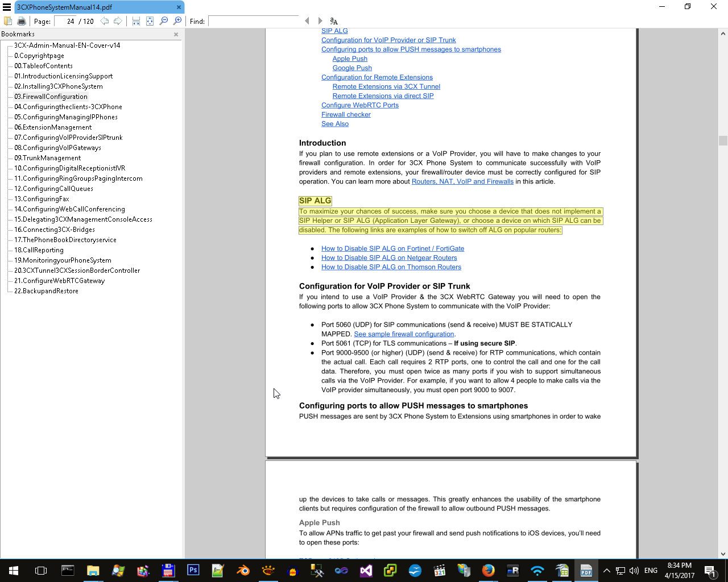The image size is (728, 582).
Task: Open bookmark 06.ExtensionManagement
Action: (53, 127)
